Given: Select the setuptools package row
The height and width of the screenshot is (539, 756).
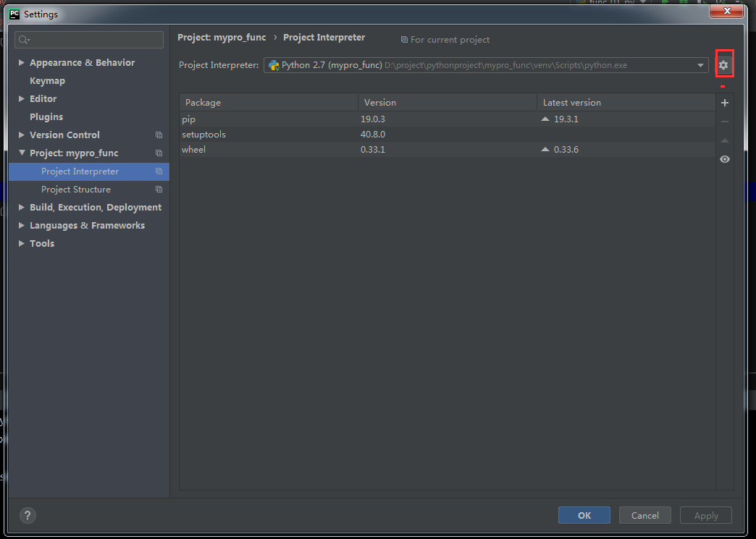Looking at the screenshot, I should tap(448, 135).
